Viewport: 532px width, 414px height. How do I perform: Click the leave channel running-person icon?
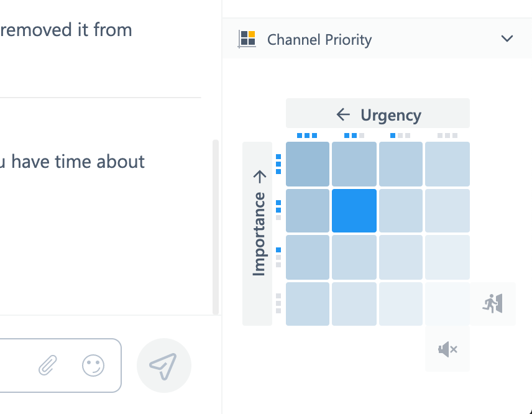pyautogui.click(x=493, y=303)
